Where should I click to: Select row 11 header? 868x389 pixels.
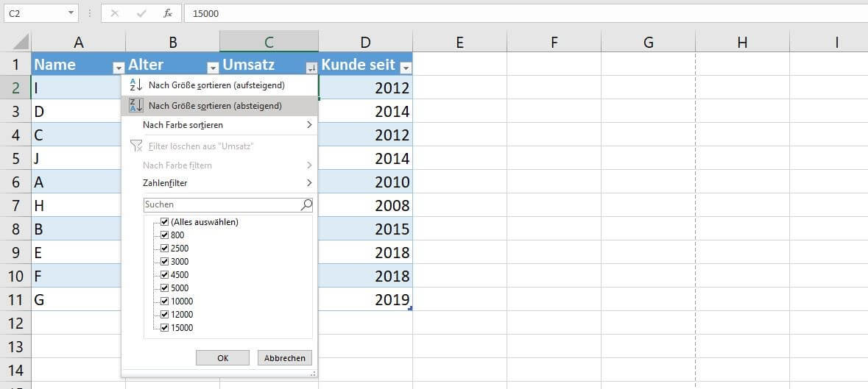pos(15,299)
